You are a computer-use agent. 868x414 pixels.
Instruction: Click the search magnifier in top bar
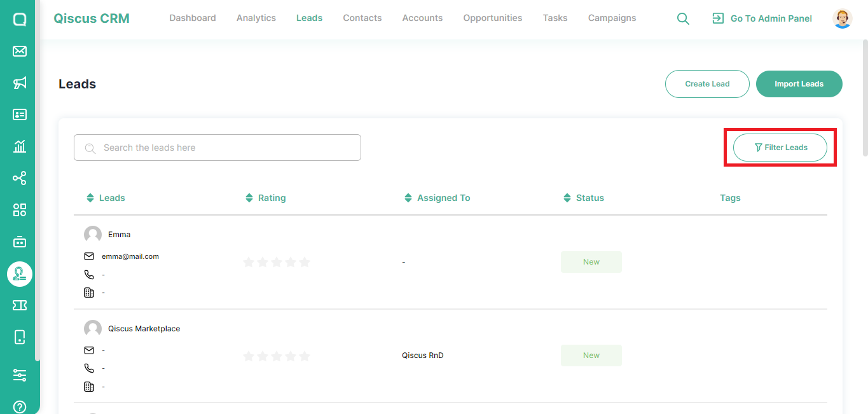pyautogui.click(x=683, y=18)
